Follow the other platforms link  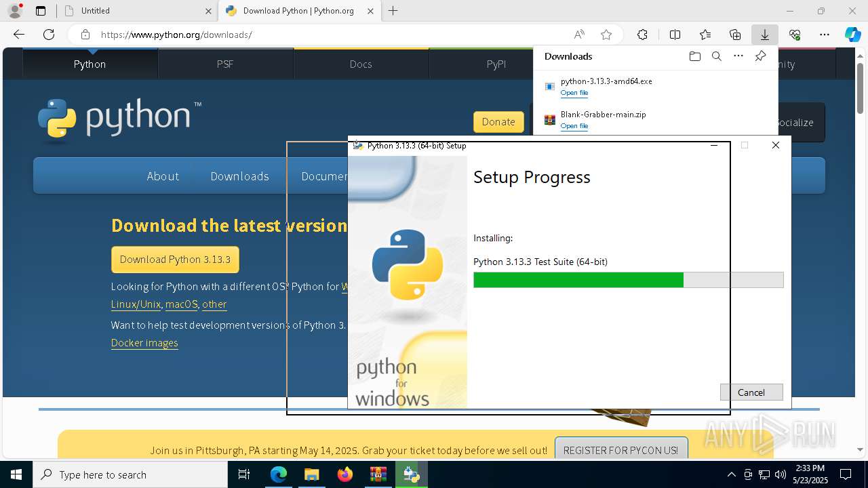click(x=214, y=304)
